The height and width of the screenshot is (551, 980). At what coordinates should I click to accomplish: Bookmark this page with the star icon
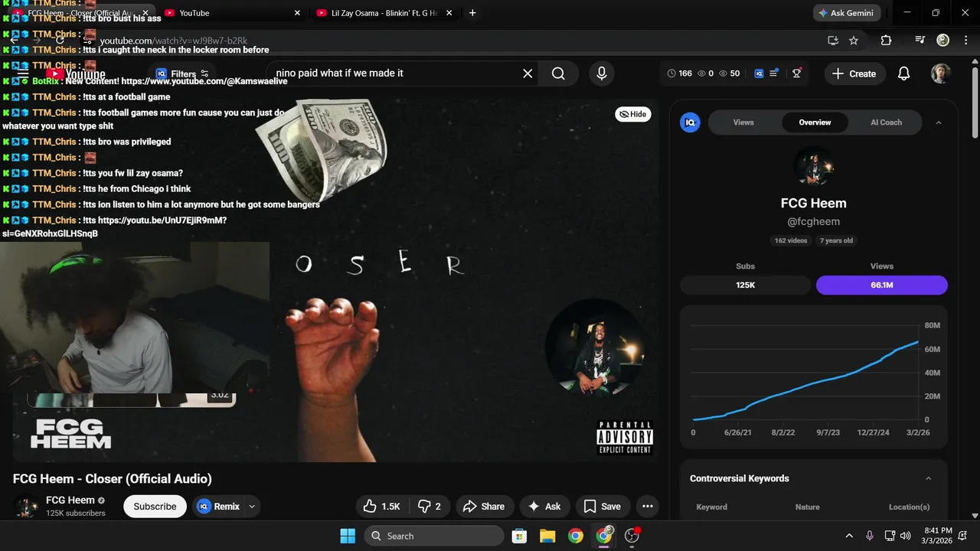pyautogui.click(x=854, y=40)
